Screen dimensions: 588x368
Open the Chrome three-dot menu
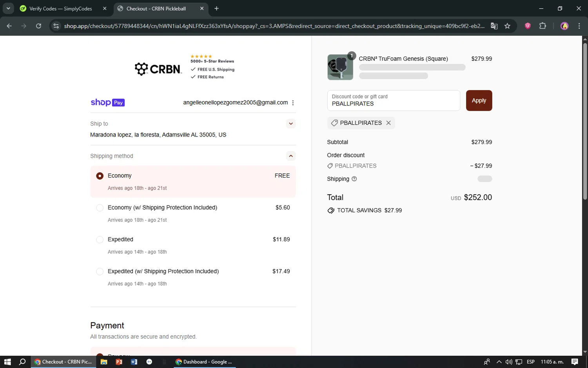579,26
